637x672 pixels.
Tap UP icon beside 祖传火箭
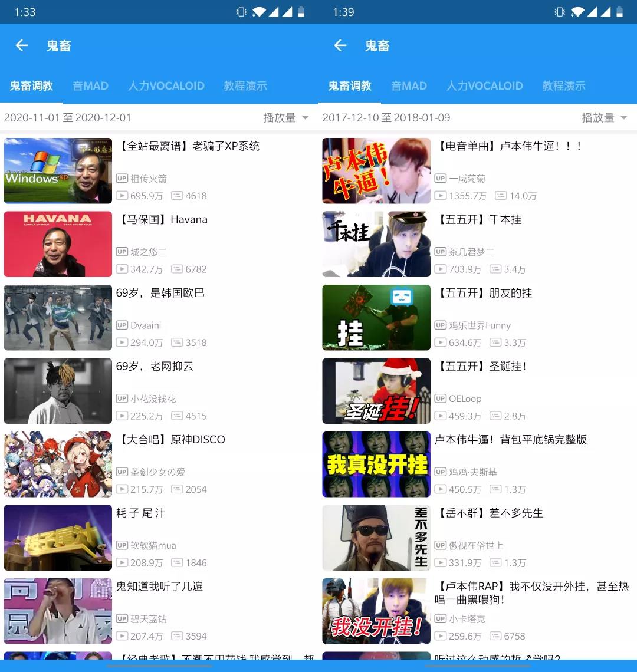pos(122,178)
